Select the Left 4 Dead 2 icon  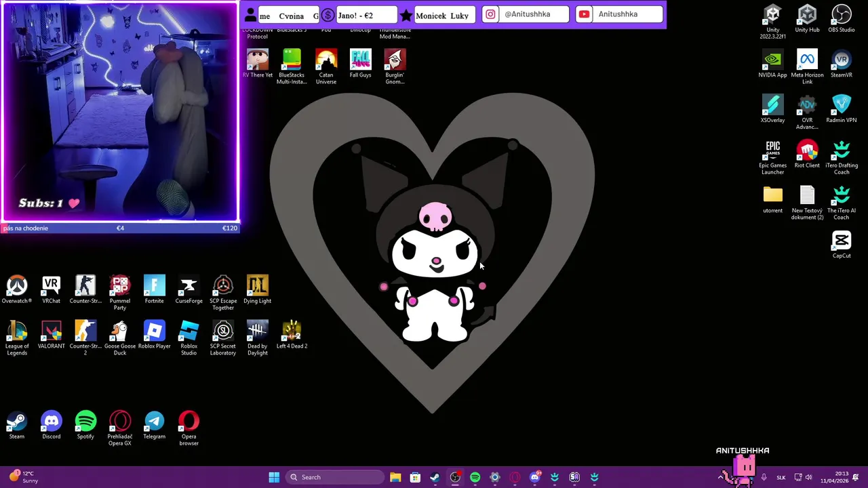(292, 335)
